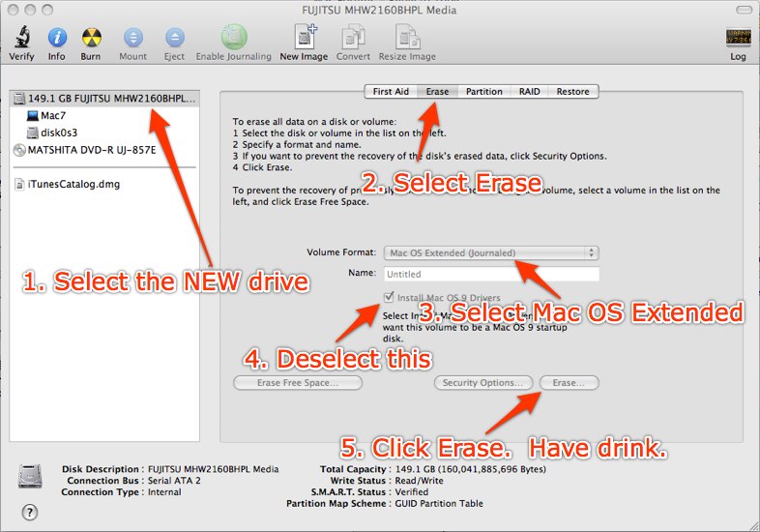Open the Info toolbar icon
760x532 pixels.
[x=57, y=38]
